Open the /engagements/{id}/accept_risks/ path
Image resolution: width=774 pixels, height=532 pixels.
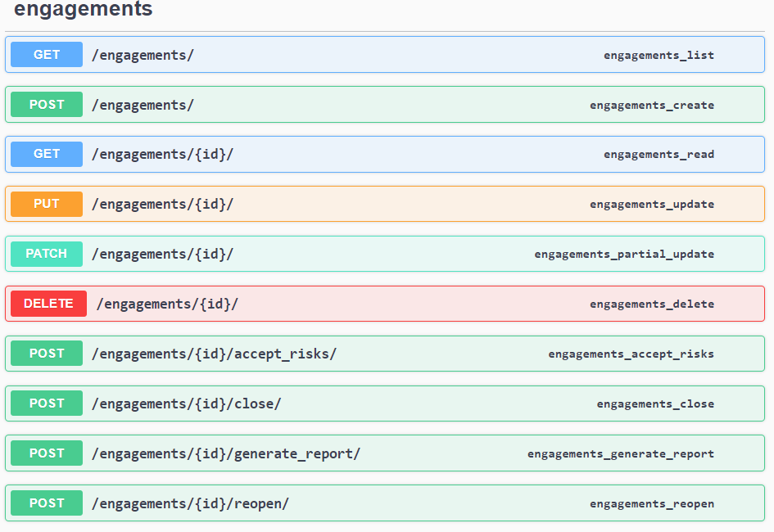(214, 354)
